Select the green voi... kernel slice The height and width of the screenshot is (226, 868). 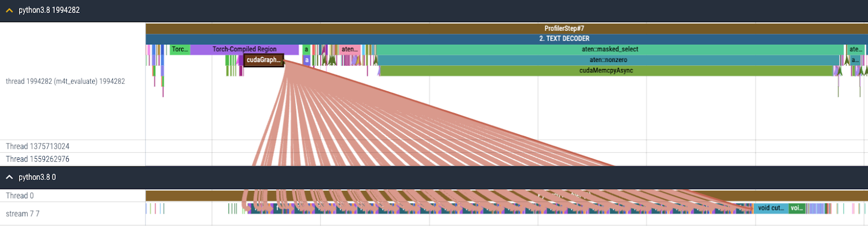point(796,208)
